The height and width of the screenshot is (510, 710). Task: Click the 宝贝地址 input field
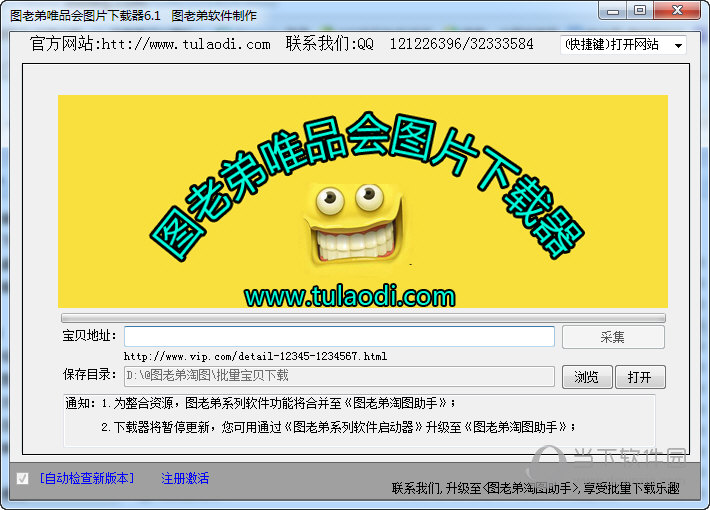click(339, 337)
